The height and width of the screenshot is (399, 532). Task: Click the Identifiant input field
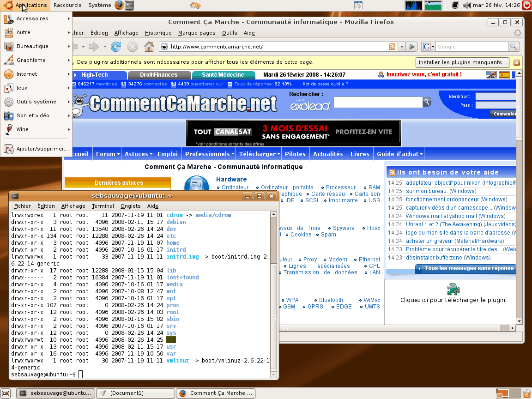(x=496, y=97)
